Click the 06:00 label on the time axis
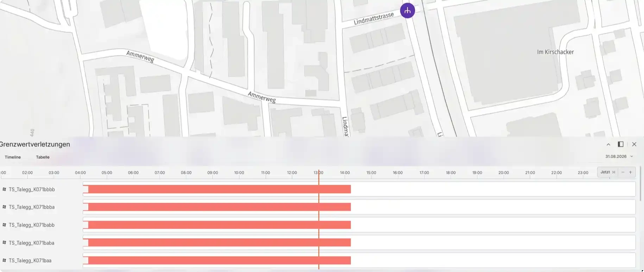Screen dimensions: 644x272 click(x=133, y=173)
